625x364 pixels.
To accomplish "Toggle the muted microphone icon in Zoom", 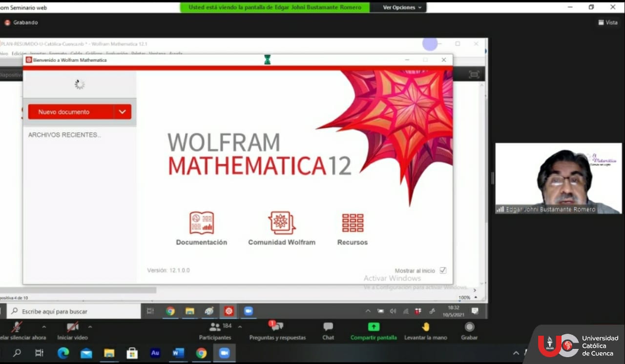I will tap(17, 327).
